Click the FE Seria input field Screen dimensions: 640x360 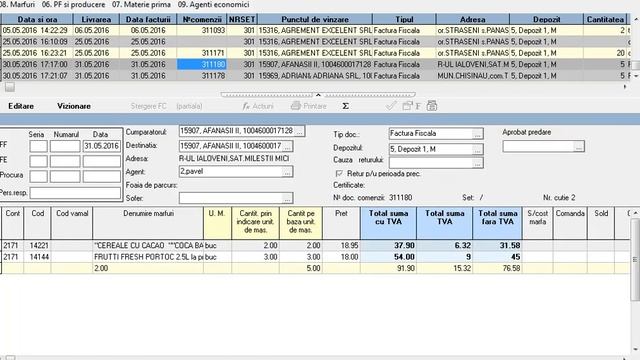[38, 161]
